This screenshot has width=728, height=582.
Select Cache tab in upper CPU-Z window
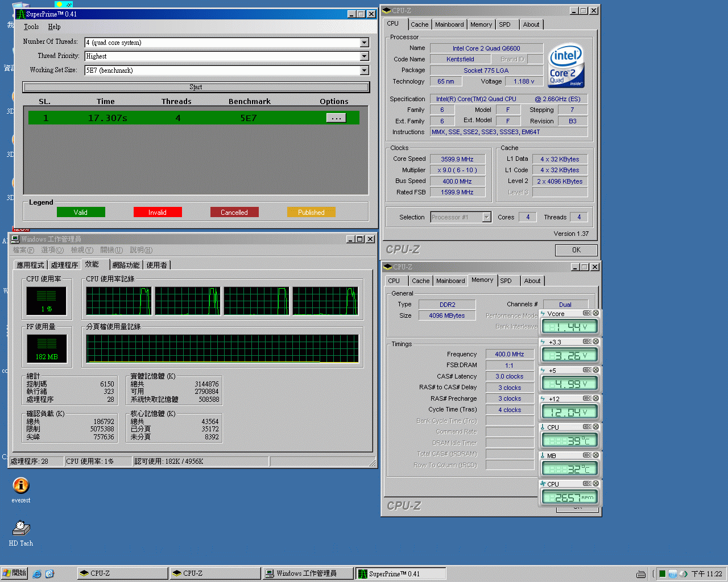420,24
